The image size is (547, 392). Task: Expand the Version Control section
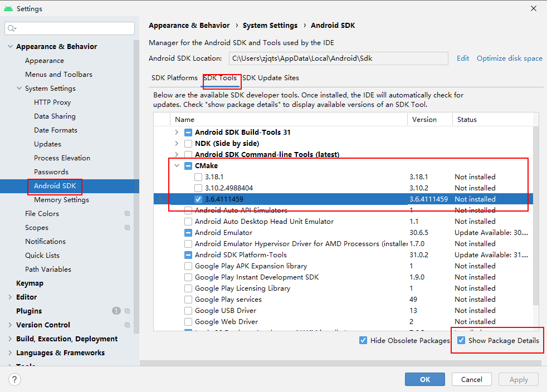(10, 325)
